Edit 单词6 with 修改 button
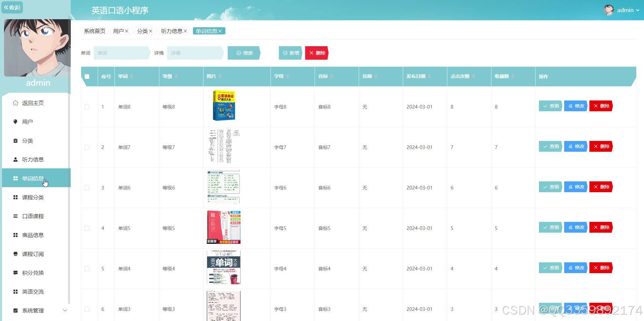This screenshot has height=321, width=644. (x=576, y=187)
